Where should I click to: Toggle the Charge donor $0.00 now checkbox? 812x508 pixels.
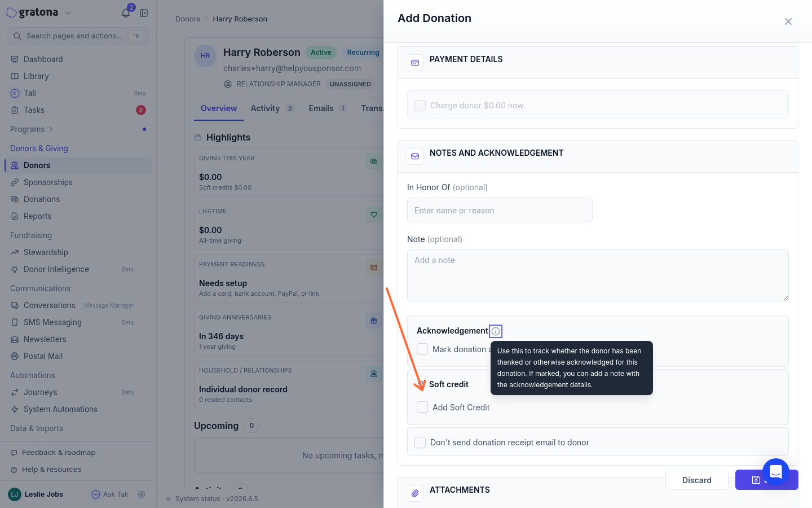[420, 106]
